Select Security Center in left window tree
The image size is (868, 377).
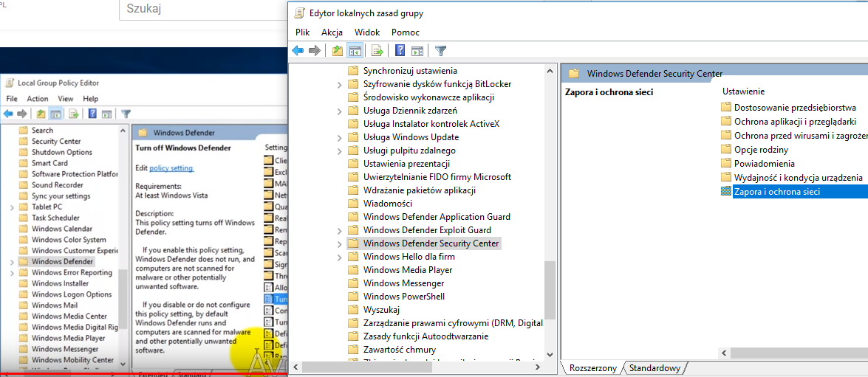[x=56, y=142]
